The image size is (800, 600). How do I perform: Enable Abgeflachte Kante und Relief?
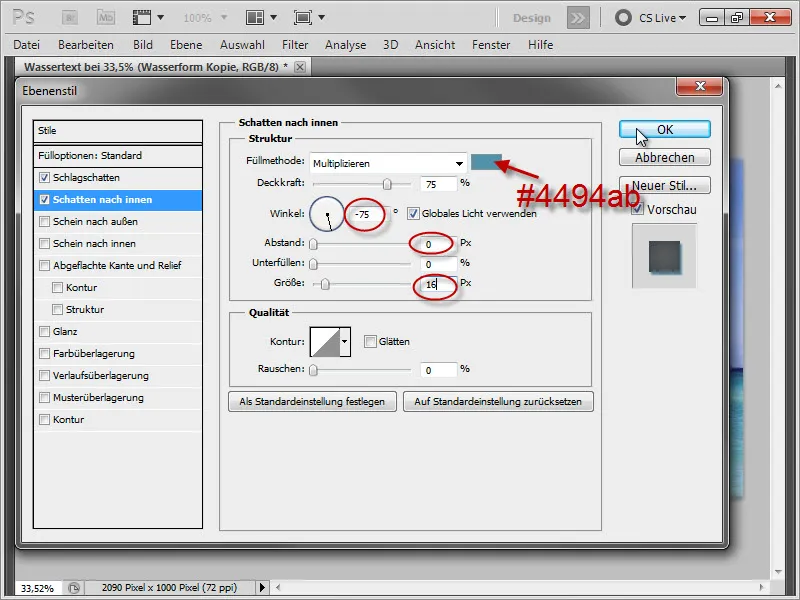click(44, 265)
